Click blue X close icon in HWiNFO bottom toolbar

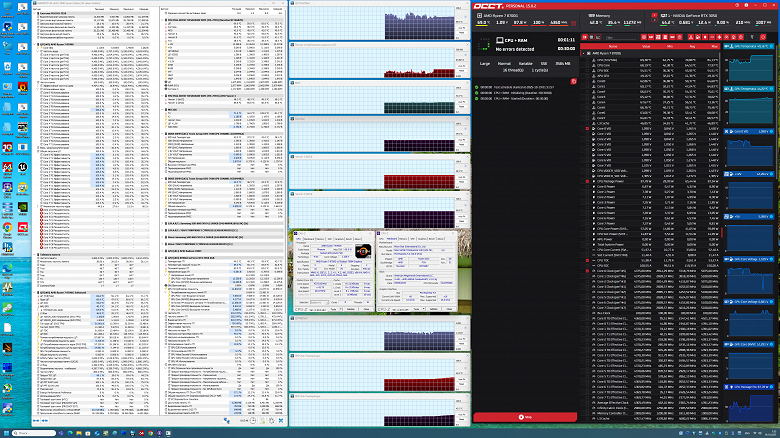[x=281, y=421]
